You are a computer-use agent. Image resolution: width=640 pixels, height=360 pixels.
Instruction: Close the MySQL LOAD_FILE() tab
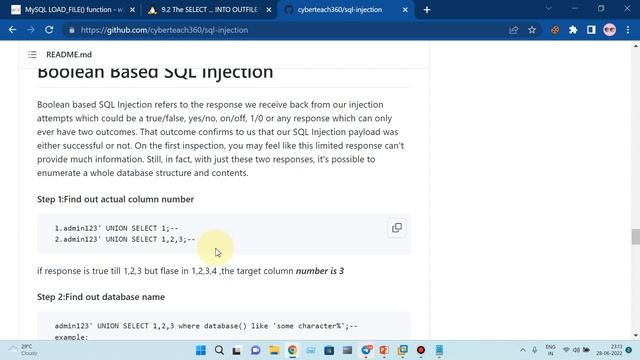(x=132, y=10)
